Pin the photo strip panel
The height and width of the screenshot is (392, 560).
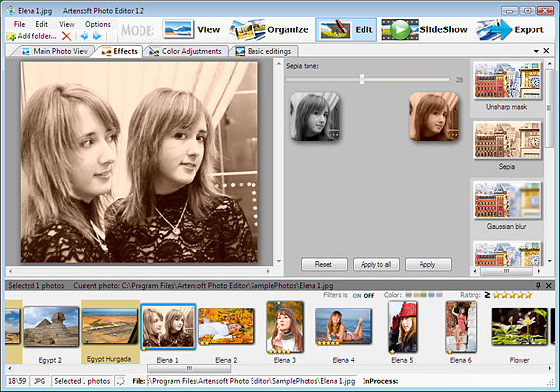coord(538,285)
